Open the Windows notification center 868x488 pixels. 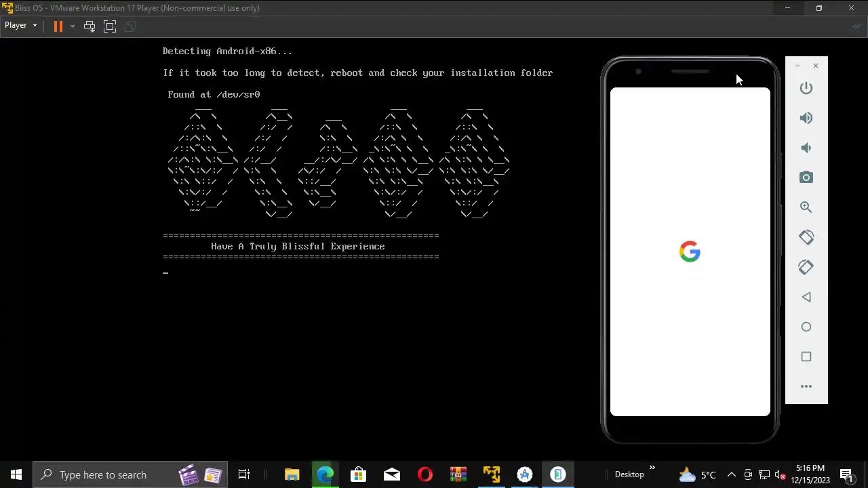[x=846, y=474]
